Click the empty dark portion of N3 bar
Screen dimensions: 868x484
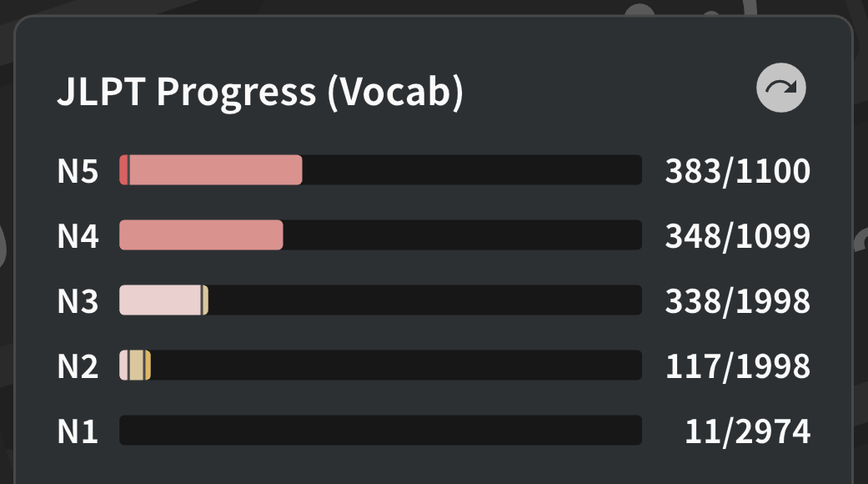coord(425,300)
